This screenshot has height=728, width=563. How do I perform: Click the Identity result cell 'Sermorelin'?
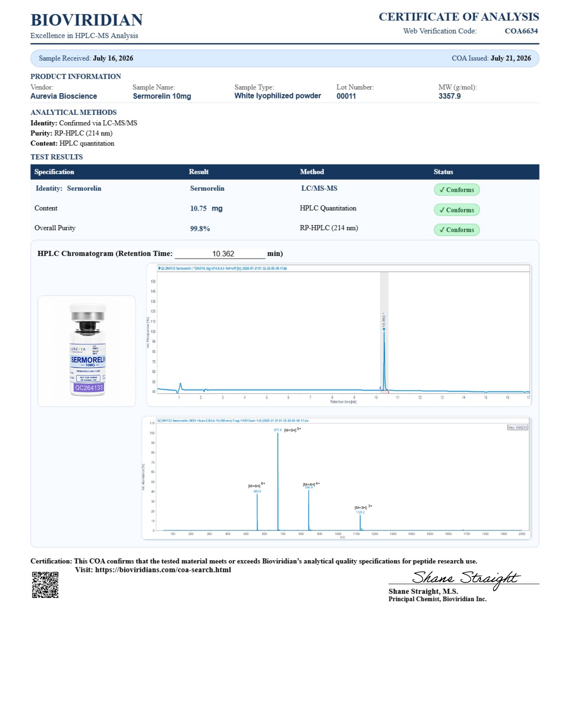207,188
